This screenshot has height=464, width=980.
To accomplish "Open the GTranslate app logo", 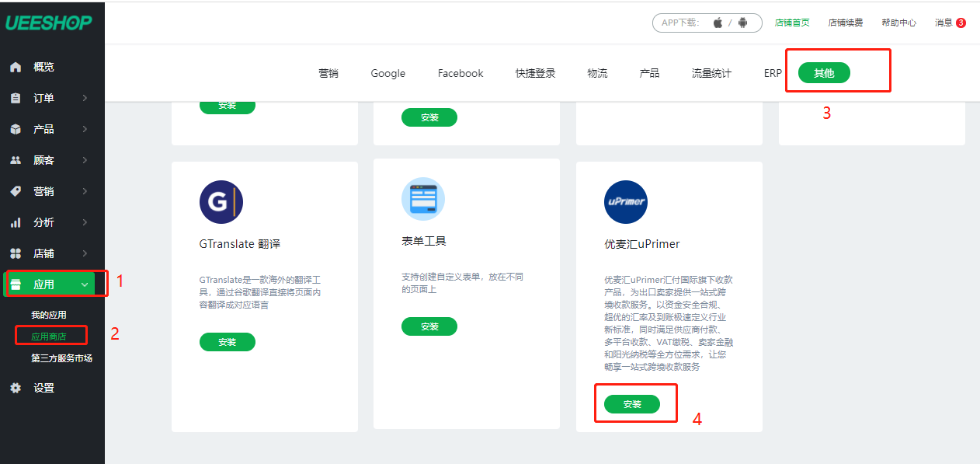I will [x=221, y=202].
